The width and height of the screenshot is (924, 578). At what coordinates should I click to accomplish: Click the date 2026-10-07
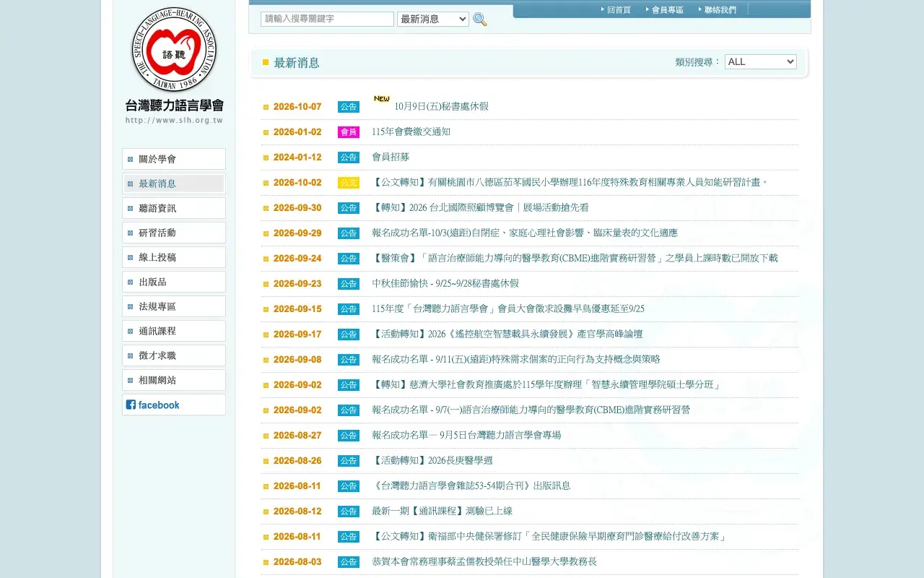tap(297, 107)
